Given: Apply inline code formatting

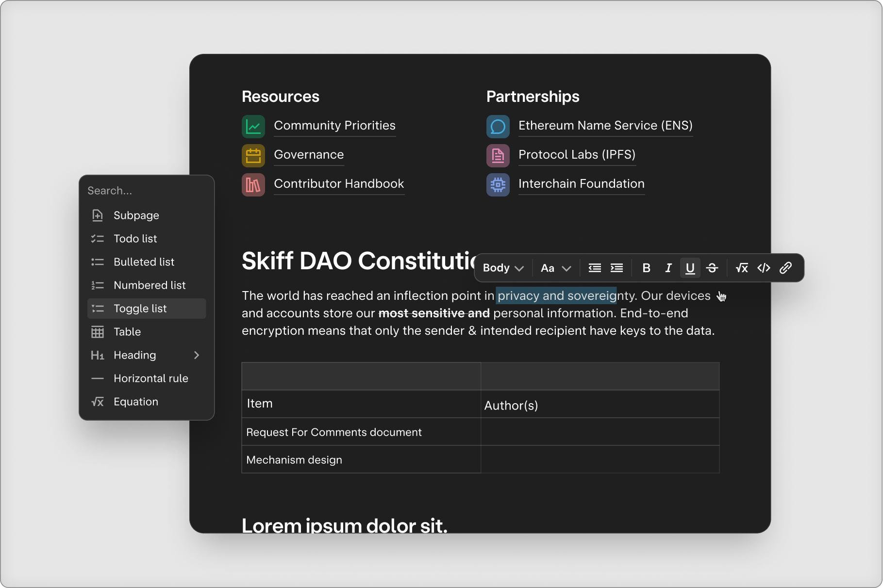Looking at the screenshot, I should 764,268.
